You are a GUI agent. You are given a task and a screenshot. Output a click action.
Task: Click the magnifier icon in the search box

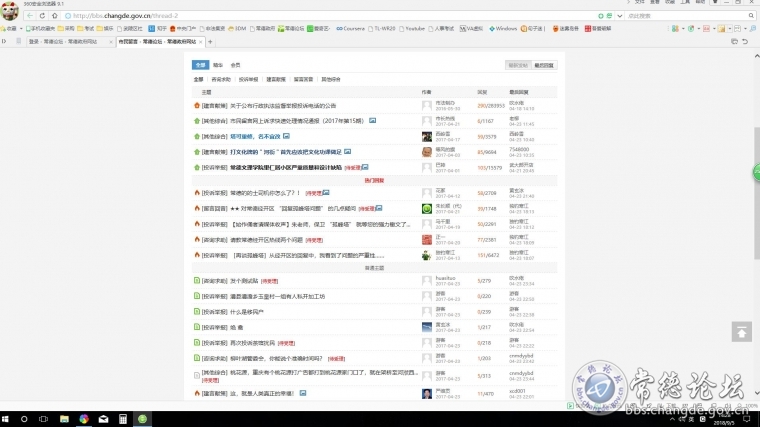[751, 16]
